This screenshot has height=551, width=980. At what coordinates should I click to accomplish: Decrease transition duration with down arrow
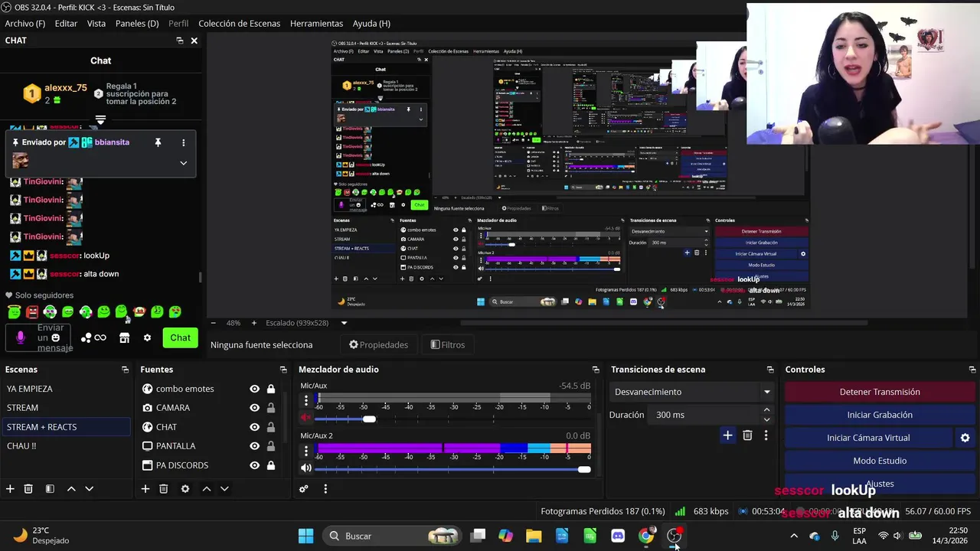(x=766, y=419)
